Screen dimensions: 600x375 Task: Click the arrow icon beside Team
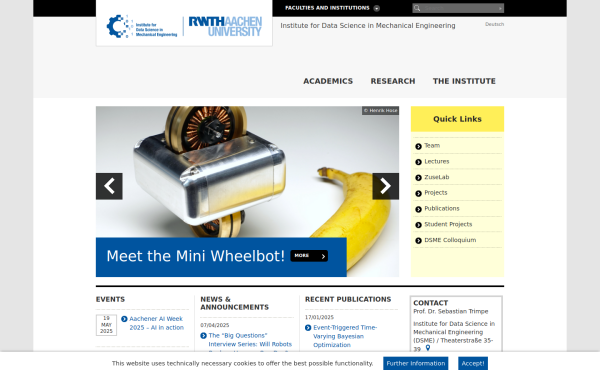[418, 146]
